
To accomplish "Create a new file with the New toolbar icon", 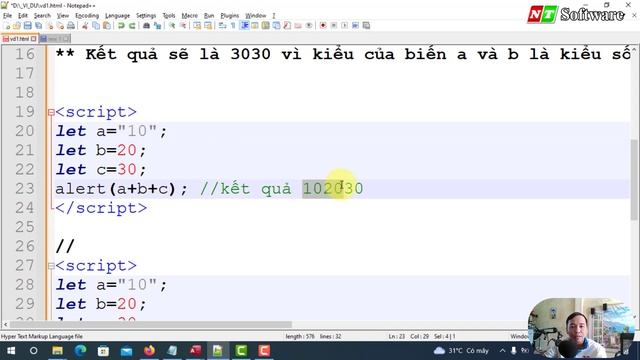I will [7, 26].
